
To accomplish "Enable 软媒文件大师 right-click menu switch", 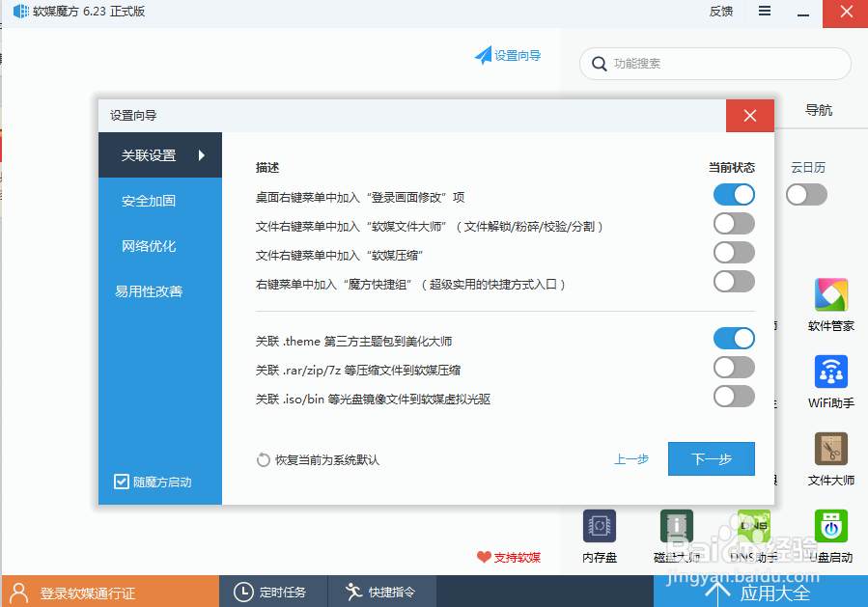I will pos(734,224).
